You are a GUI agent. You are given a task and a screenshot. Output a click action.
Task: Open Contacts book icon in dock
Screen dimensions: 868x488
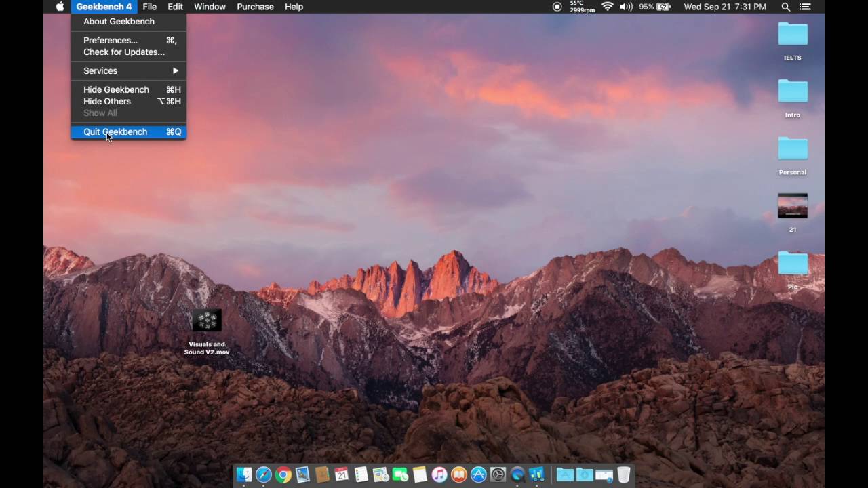pos(322,475)
